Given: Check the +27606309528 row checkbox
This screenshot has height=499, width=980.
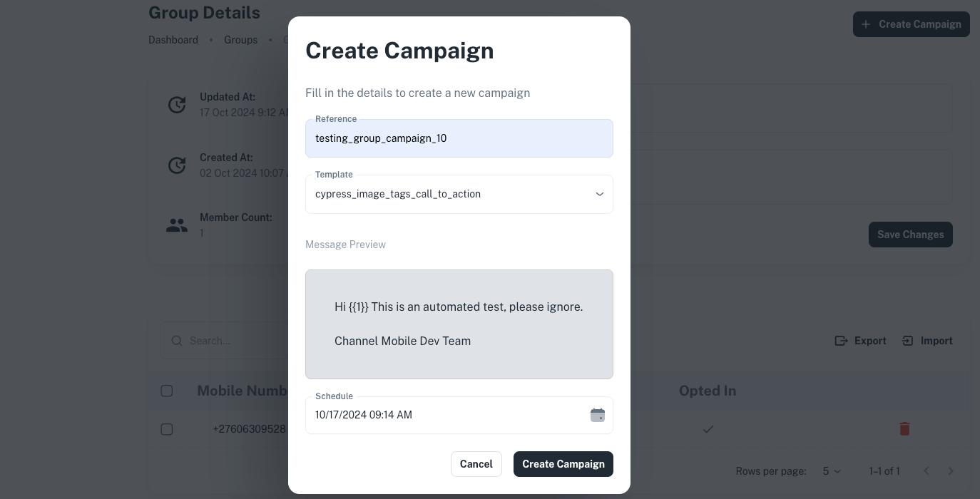Looking at the screenshot, I should click(x=167, y=429).
